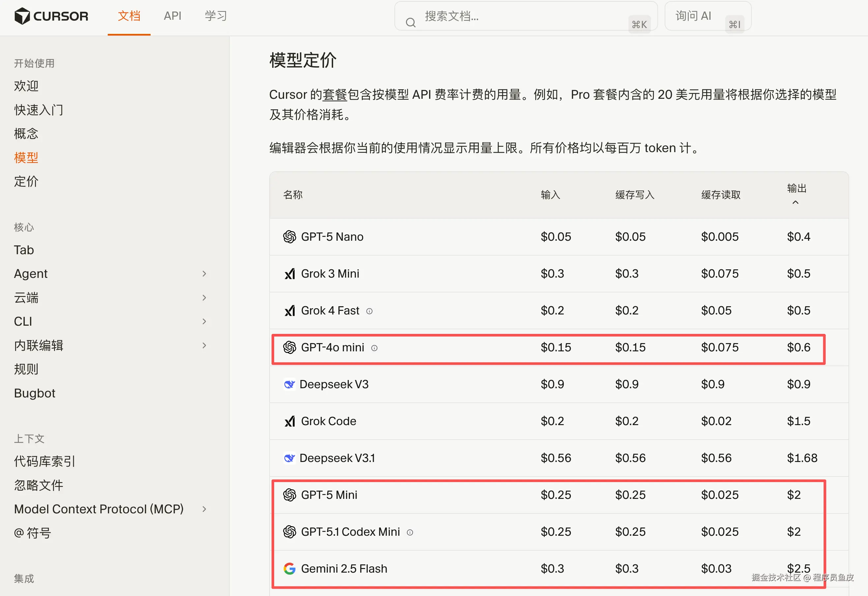The height and width of the screenshot is (596, 868).
Task: Toggle sort arrow under 输出 column
Action: click(x=795, y=203)
